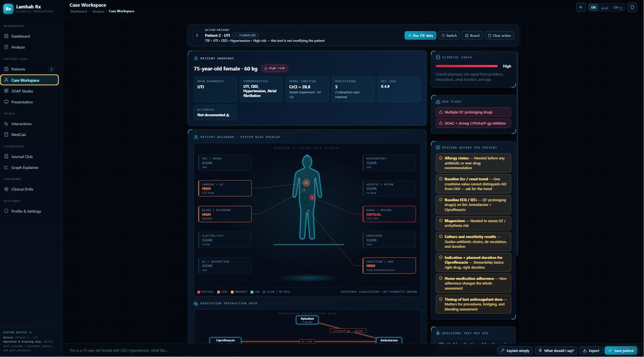
Task: Open the Multiple QT-prolonging drugs flag
Action: pos(473,112)
